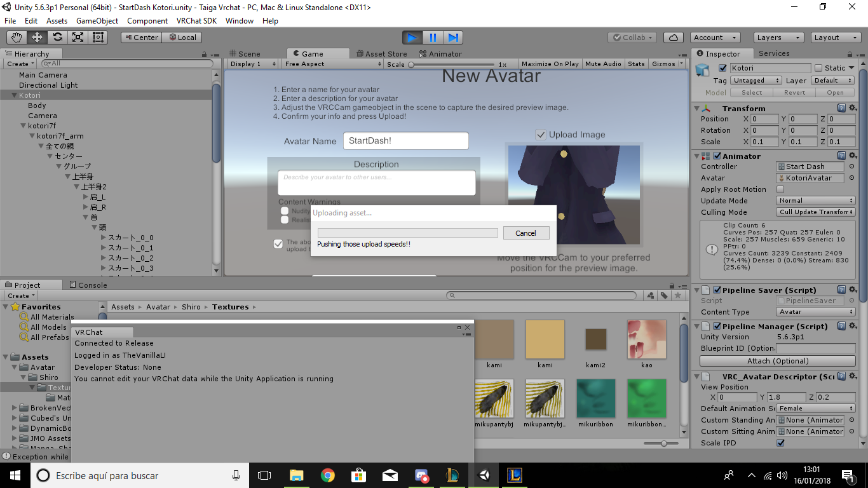Cancel the asset upload
This screenshot has width=868, height=488.
(526, 233)
